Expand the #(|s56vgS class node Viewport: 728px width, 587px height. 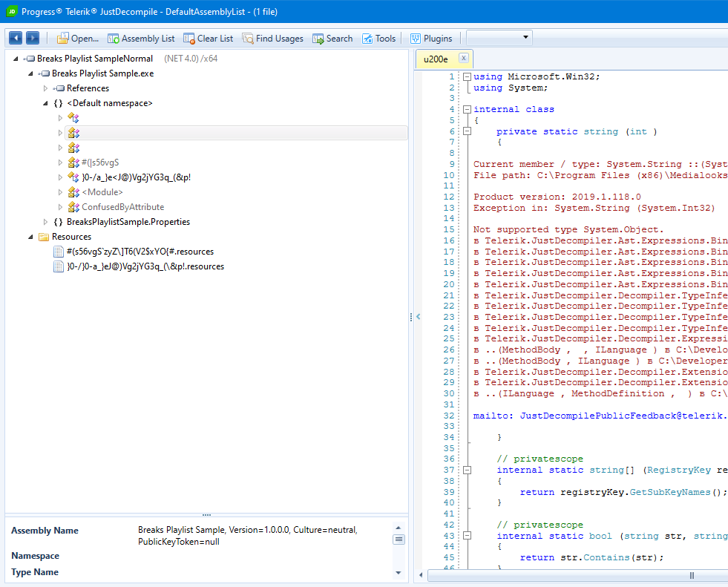click(x=60, y=163)
